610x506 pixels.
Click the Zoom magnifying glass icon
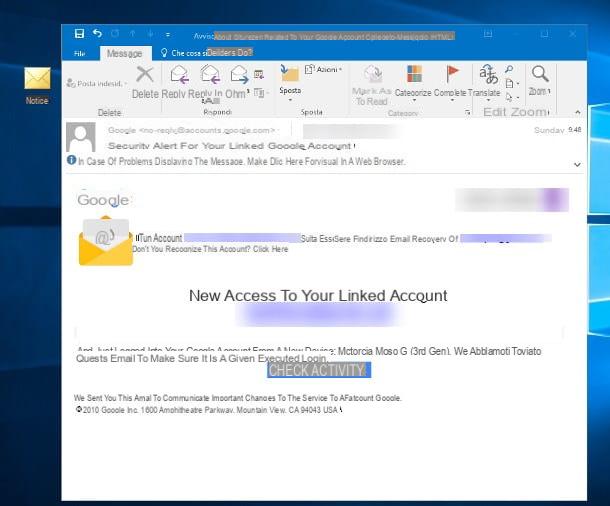pyautogui.click(x=540, y=74)
